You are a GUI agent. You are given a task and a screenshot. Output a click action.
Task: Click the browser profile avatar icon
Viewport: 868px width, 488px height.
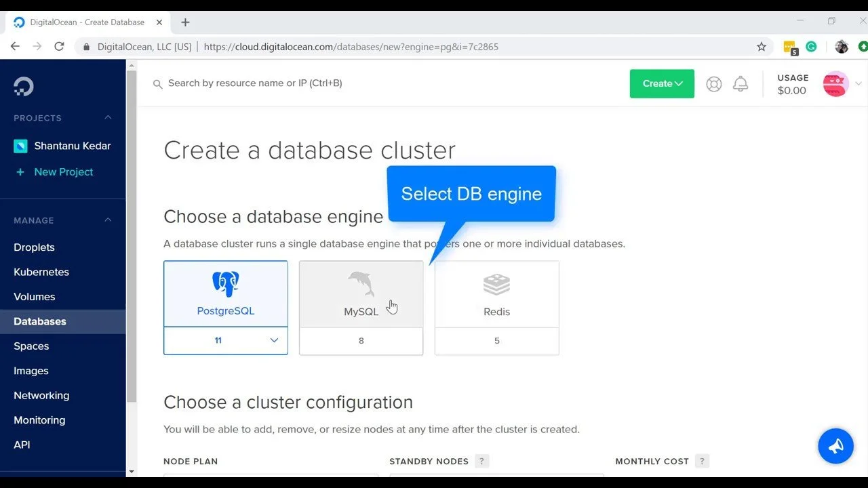point(842,47)
